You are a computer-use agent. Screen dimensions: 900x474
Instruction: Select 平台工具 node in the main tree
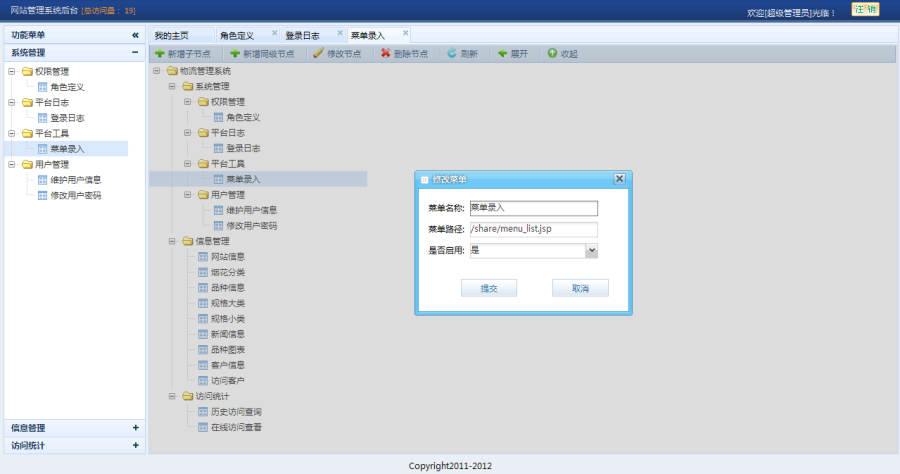pos(228,164)
